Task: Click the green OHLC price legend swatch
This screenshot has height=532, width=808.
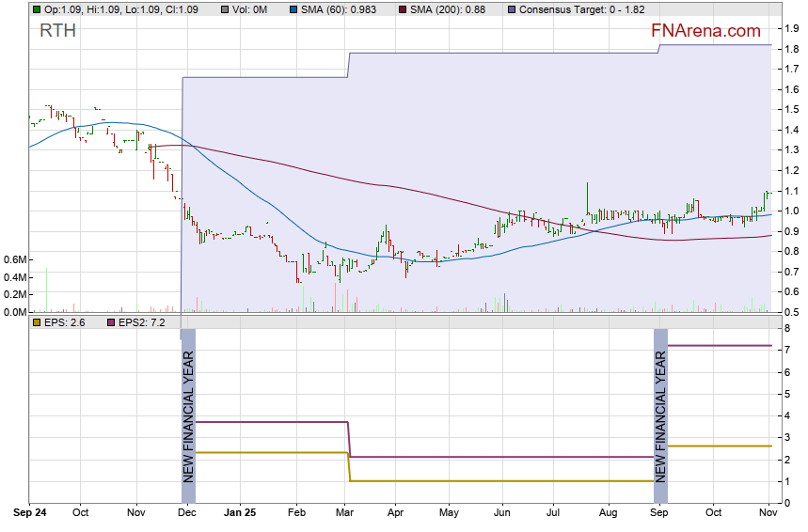Action: (x=36, y=9)
